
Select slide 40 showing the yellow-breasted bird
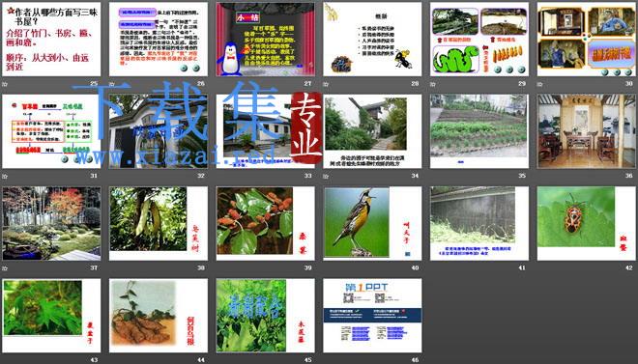372,223
